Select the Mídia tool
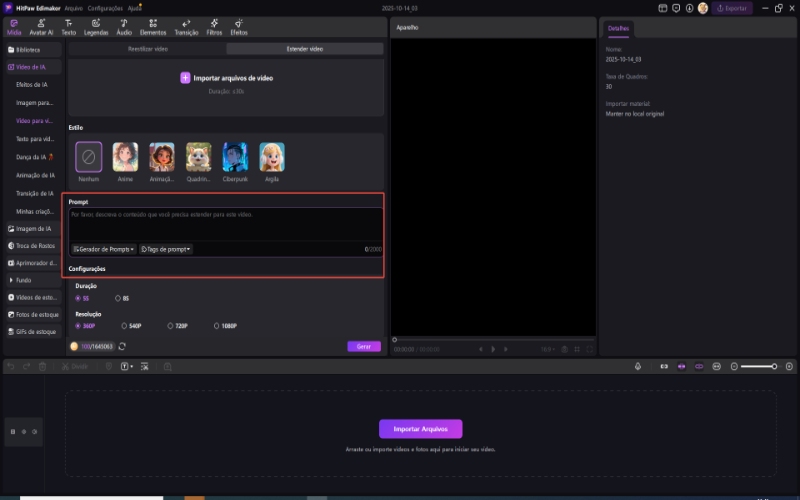Image resolution: width=800 pixels, height=500 pixels. [x=14, y=27]
